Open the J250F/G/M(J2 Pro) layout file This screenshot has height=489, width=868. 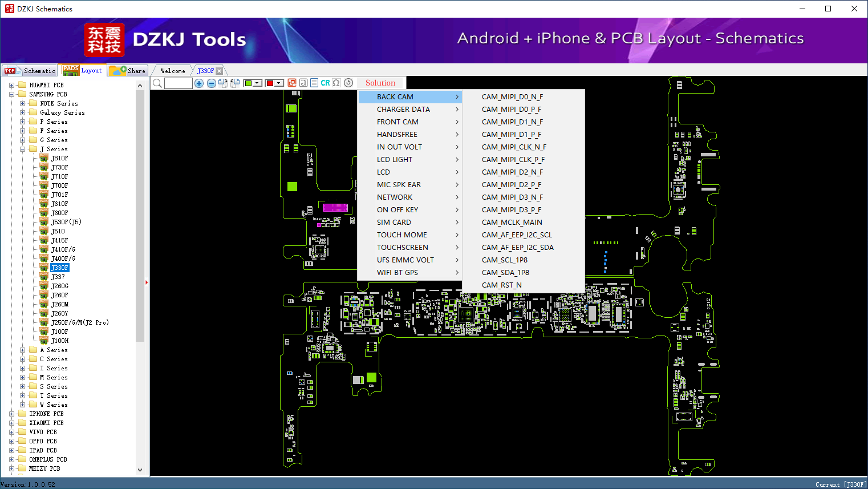80,322
